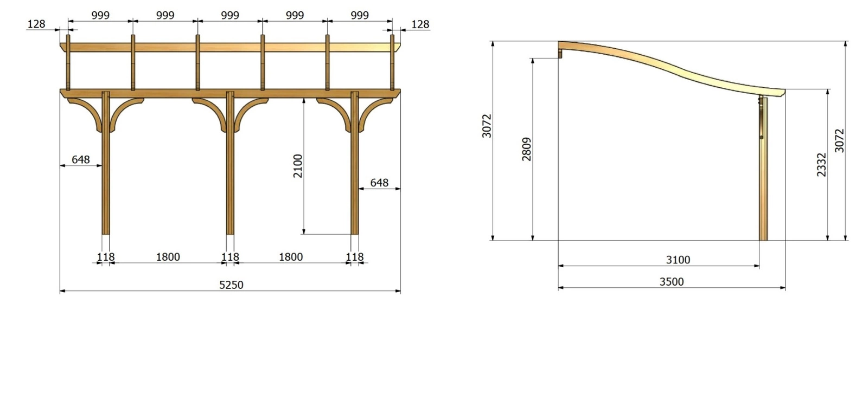This screenshot has height=413, width=868.
Task: Select the right 648 overhang dimension
Action: (x=379, y=183)
